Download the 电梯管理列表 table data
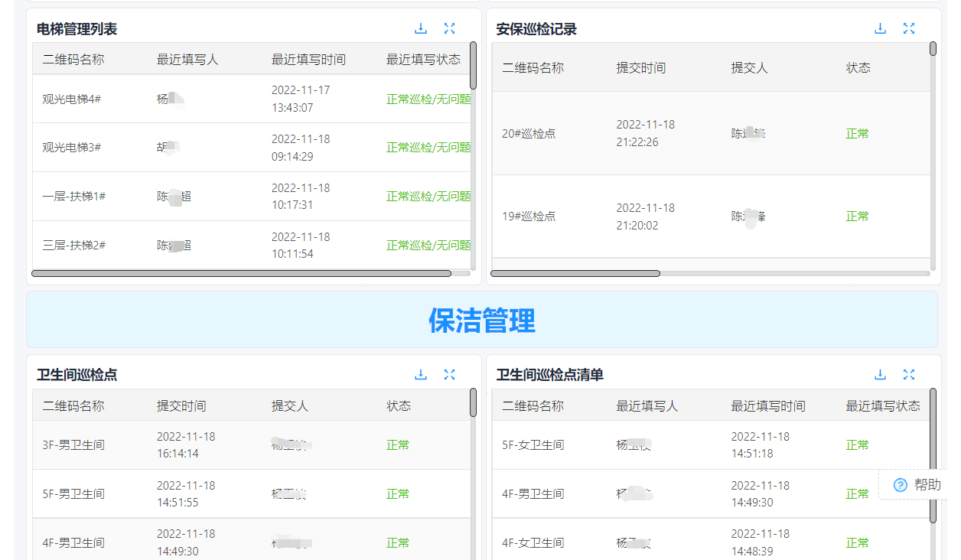Screen dimensions: 961x560 coord(421,28)
